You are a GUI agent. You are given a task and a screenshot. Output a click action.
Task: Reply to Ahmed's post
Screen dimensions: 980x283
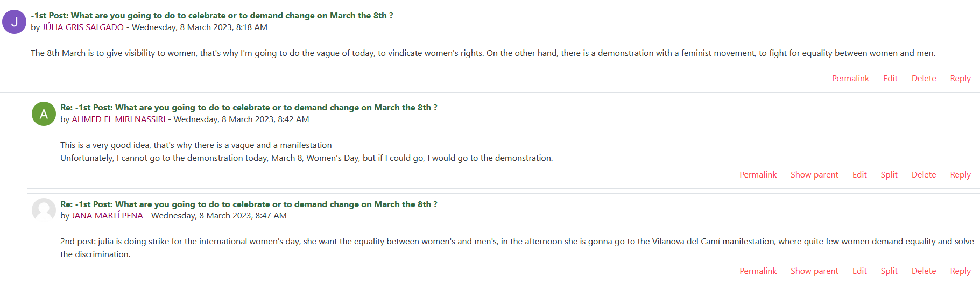click(960, 175)
